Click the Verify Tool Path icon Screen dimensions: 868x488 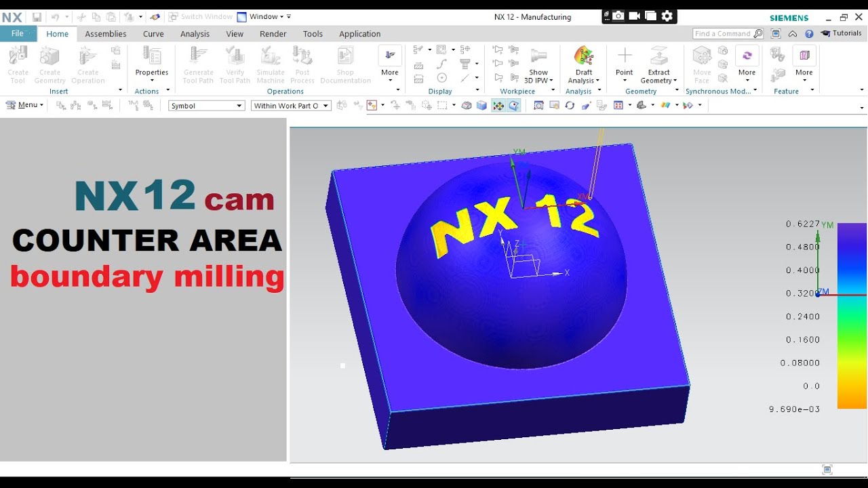pyautogui.click(x=235, y=56)
